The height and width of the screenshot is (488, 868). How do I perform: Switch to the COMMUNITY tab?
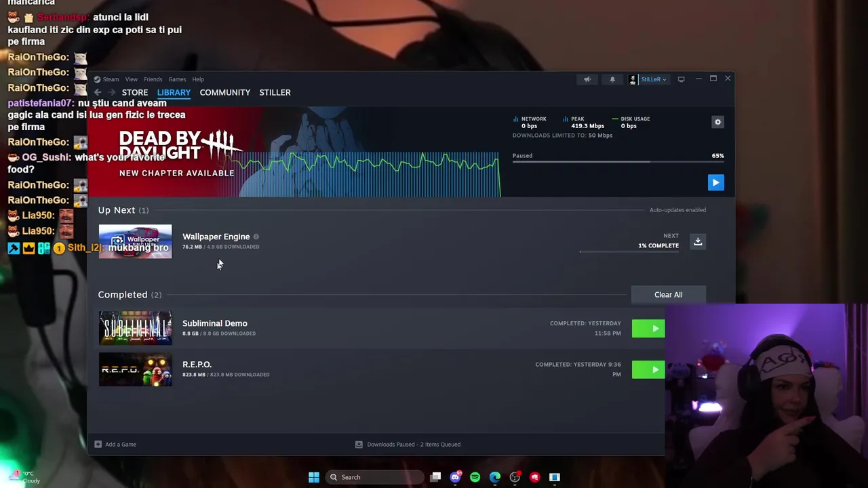pos(225,92)
